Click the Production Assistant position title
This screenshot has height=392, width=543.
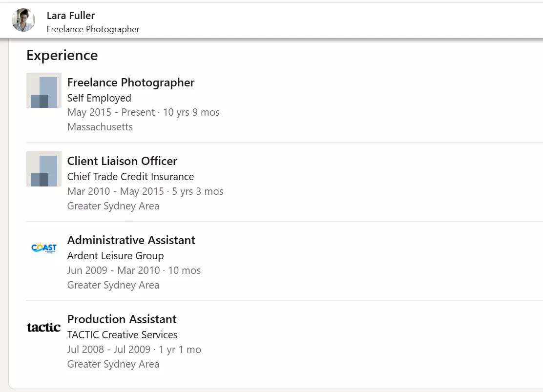click(122, 319)
